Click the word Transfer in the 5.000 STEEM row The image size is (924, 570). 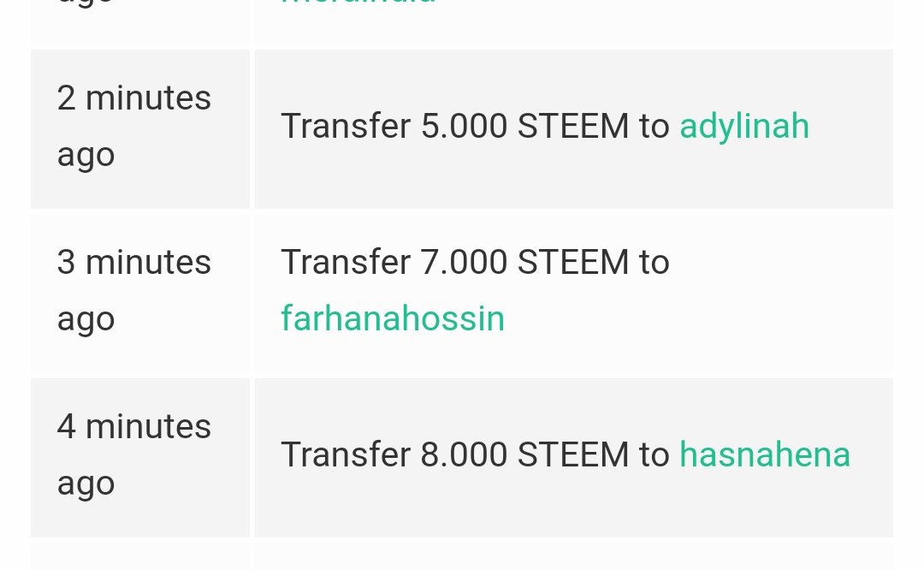[346, 126]
